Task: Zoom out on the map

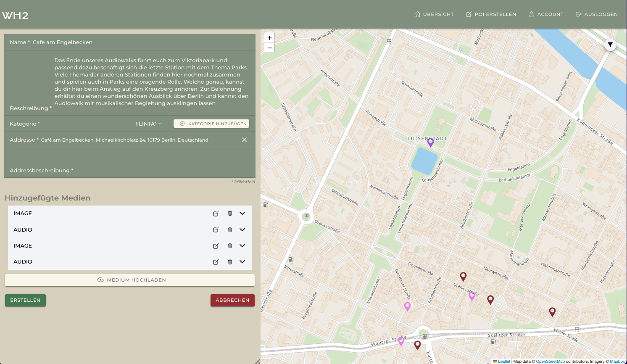Action: pyautogui.click(x=269, y=48)
